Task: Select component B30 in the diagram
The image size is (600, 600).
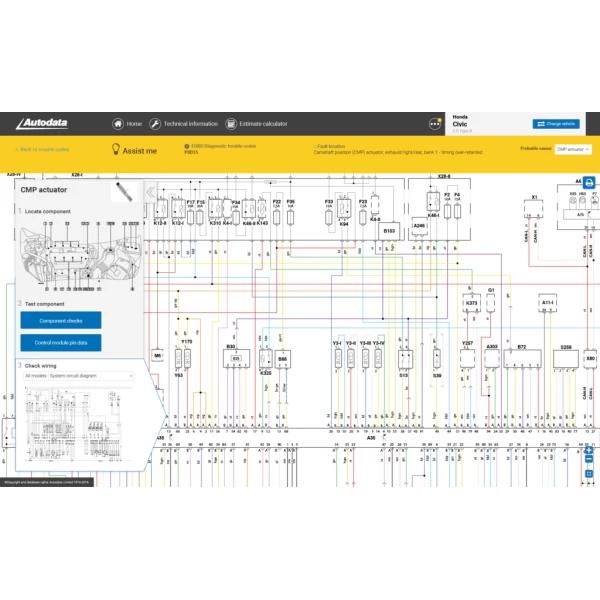Action: tap(236, 359)
